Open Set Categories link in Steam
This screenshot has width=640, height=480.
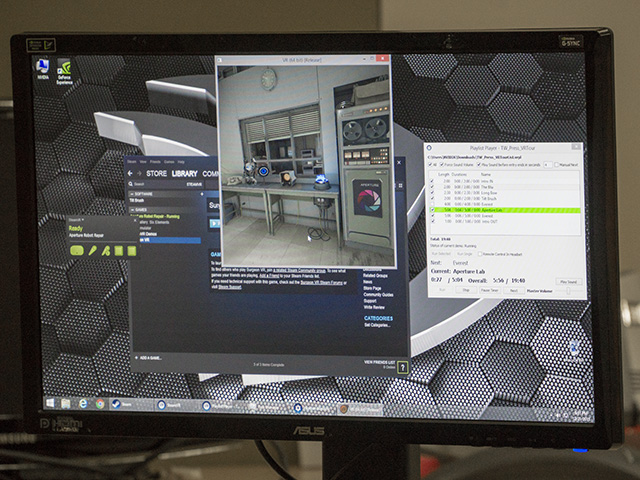377,325
